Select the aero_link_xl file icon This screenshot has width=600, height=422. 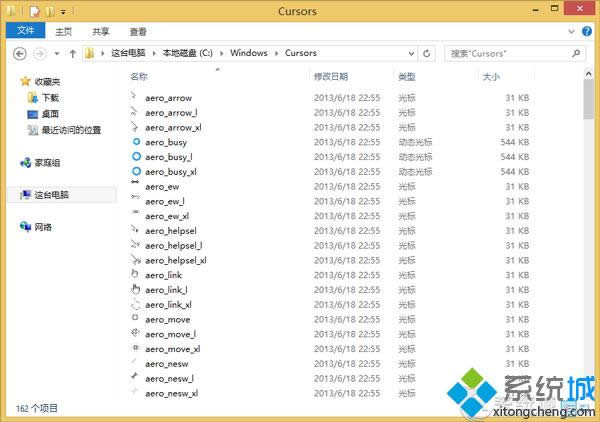[x=136, y=305]
